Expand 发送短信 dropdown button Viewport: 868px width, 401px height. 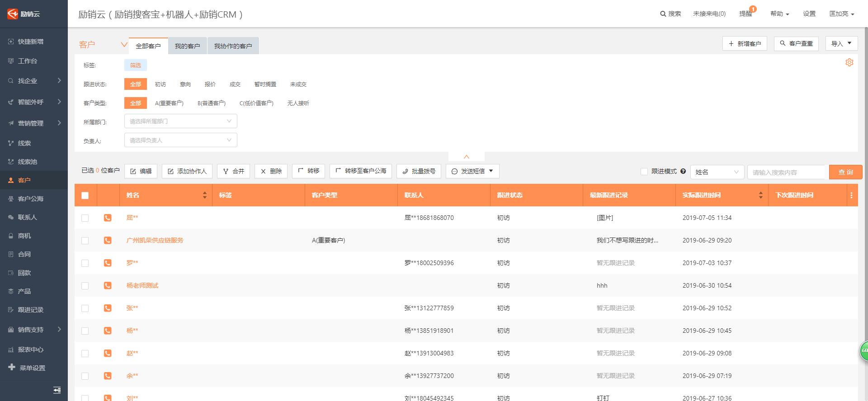click(472, 171)
